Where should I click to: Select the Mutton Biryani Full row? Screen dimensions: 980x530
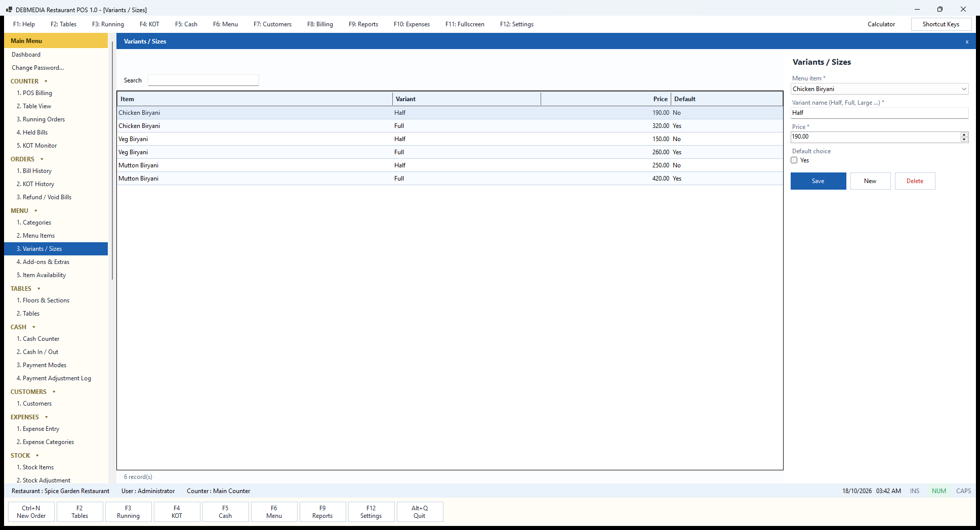pos(450,179)
